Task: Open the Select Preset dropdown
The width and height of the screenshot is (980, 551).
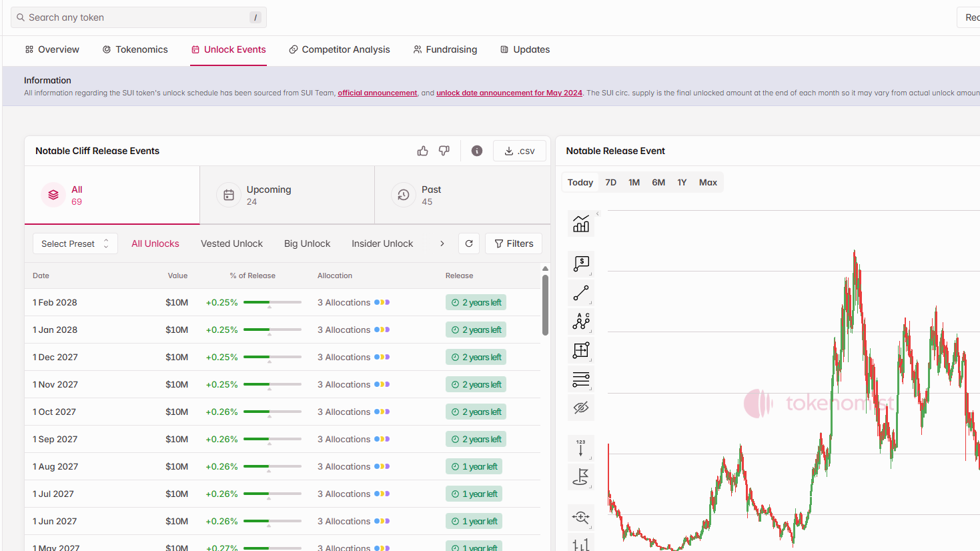Action: [x=75, y=243]
